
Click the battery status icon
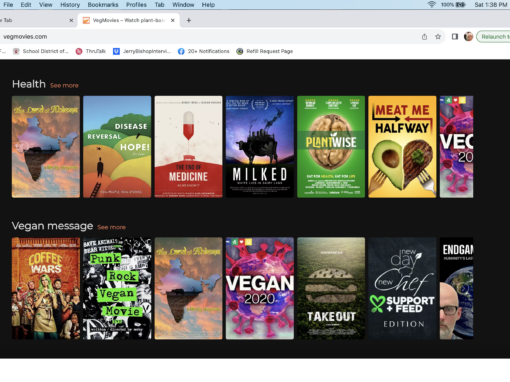[461, 5]
